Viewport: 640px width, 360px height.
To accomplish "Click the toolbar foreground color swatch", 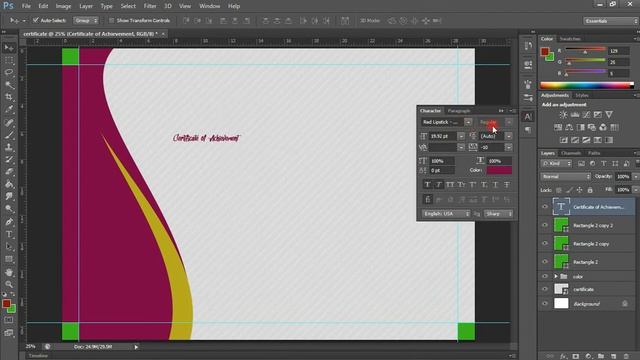I will pyautogui.click(x=6, y=304).
